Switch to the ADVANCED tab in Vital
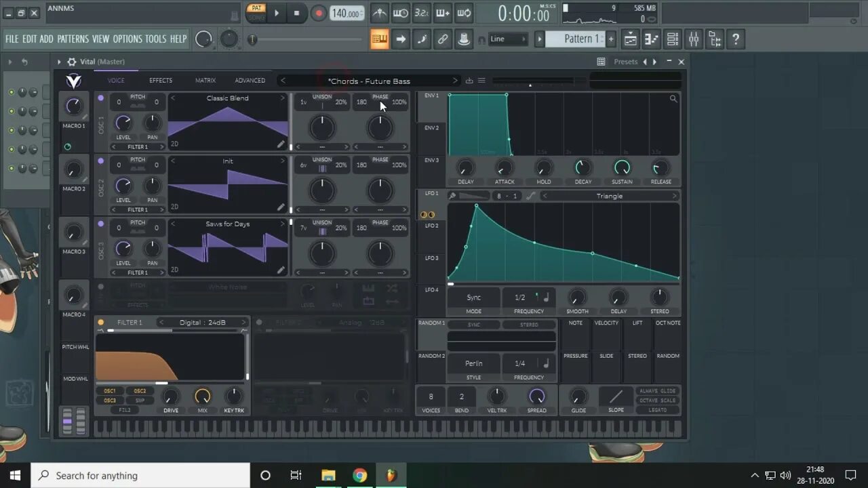The width and height of the screenshot is (868, 488). coord(250,81)
